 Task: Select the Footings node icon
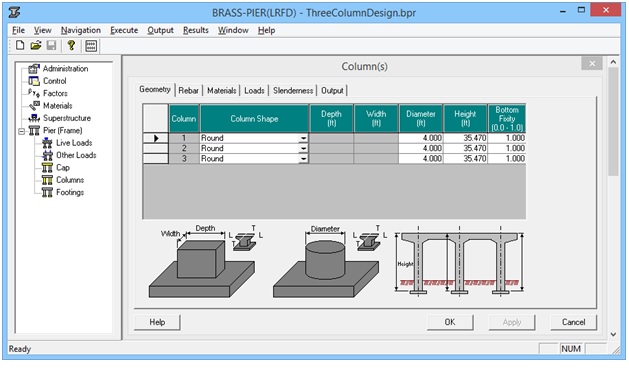pos(47,192)
